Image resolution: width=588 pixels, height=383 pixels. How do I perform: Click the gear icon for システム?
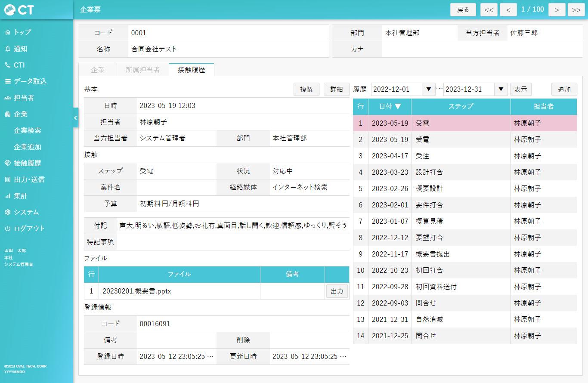pyautogui.click(x=8, y=213)
